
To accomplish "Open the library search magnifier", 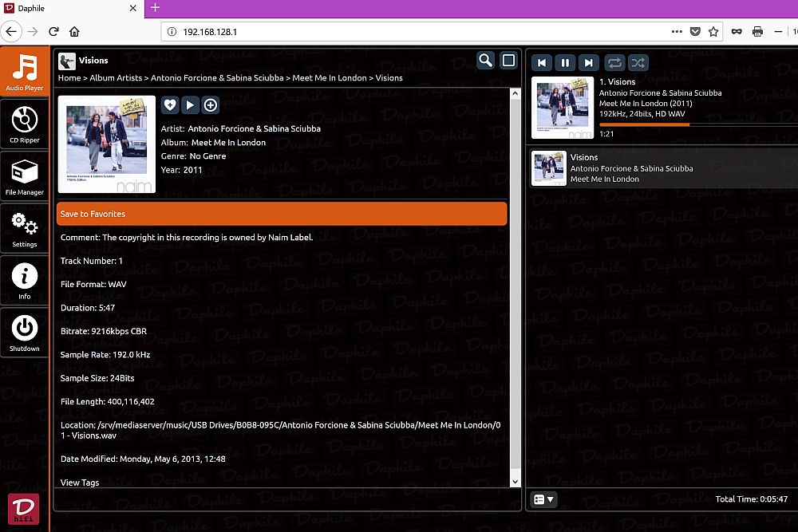I will 485,61.
